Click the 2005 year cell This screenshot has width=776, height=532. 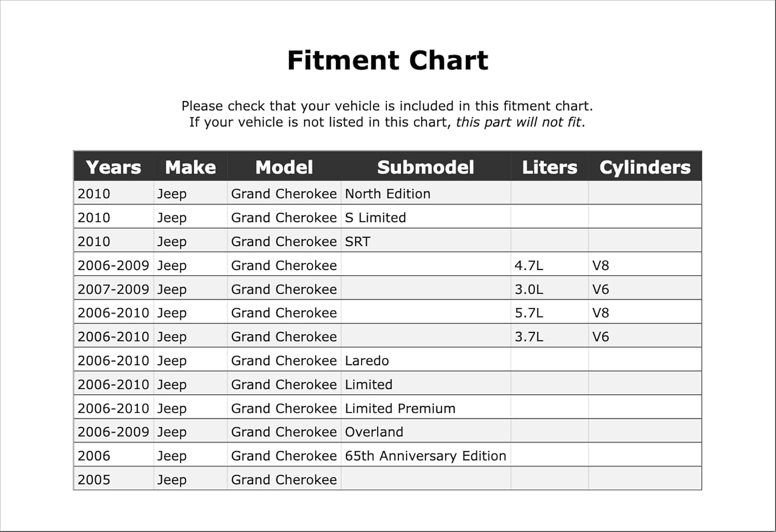114,479
